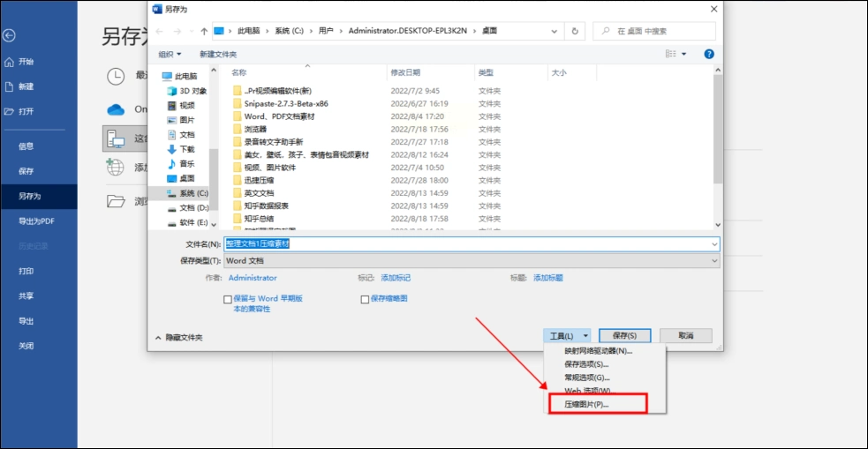Sort by the 名称 column header
868x449 pixels.
[238, 72]
